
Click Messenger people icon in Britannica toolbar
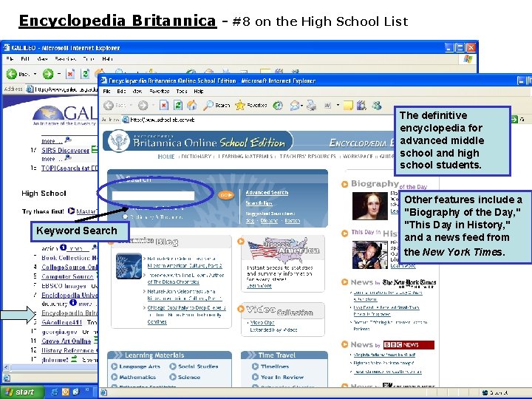click(377, 106)
